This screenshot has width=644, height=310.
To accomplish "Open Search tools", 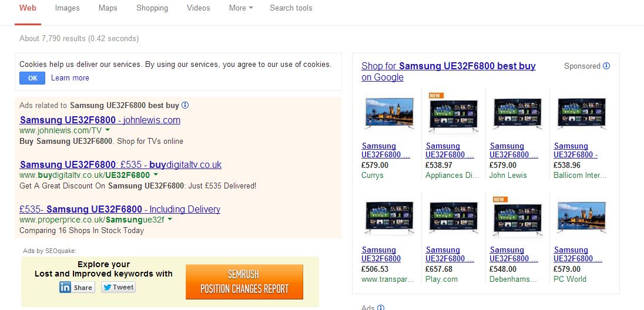I will coord(291,8).
